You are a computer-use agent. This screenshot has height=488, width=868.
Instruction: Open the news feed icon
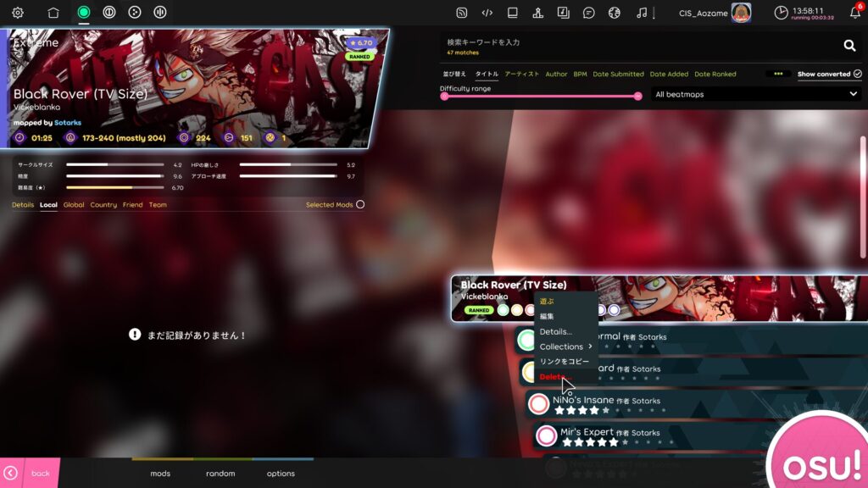tap(462, 13)
